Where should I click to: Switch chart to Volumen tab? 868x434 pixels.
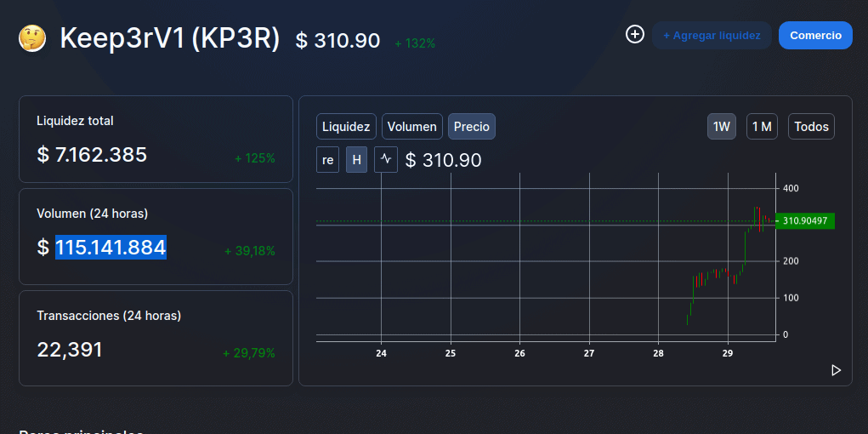pyautogui.click(x=412, y=127)
